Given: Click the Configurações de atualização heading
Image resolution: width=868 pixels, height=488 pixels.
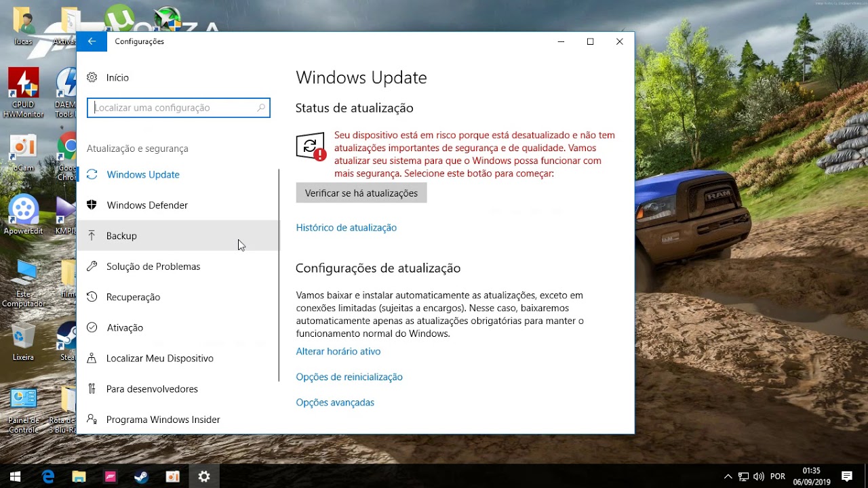Looking at the screenshot, I should 378,268.
